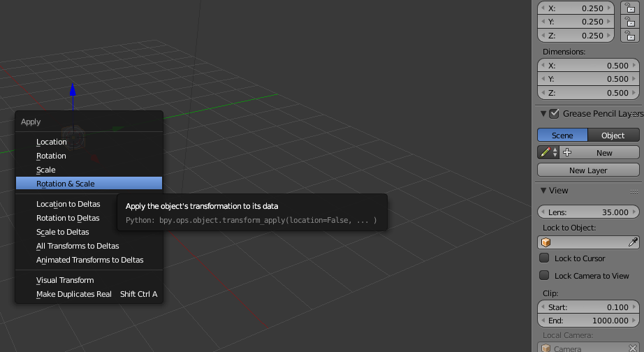
Task: Click the Lens value field
Action: (588, 212)
